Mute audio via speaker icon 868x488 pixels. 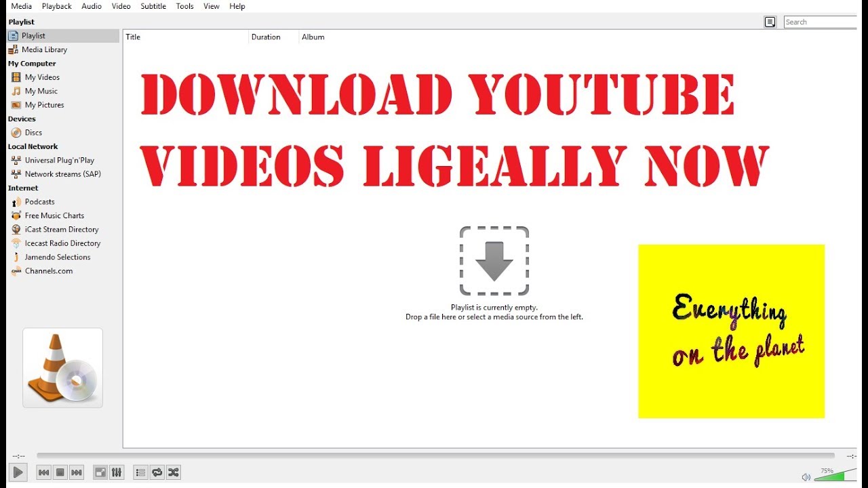pos(806,477)
